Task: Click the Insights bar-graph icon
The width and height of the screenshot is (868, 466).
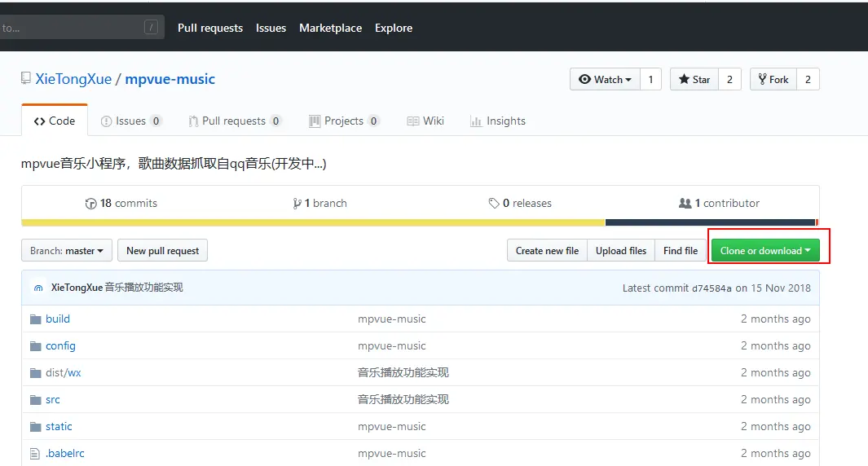Action: [476, 121]
